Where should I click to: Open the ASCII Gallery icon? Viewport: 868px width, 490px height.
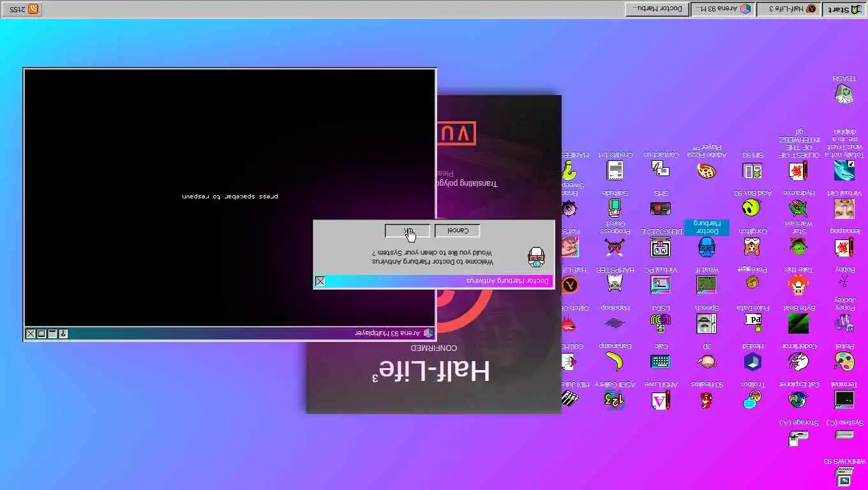click(x=615, y=399)
